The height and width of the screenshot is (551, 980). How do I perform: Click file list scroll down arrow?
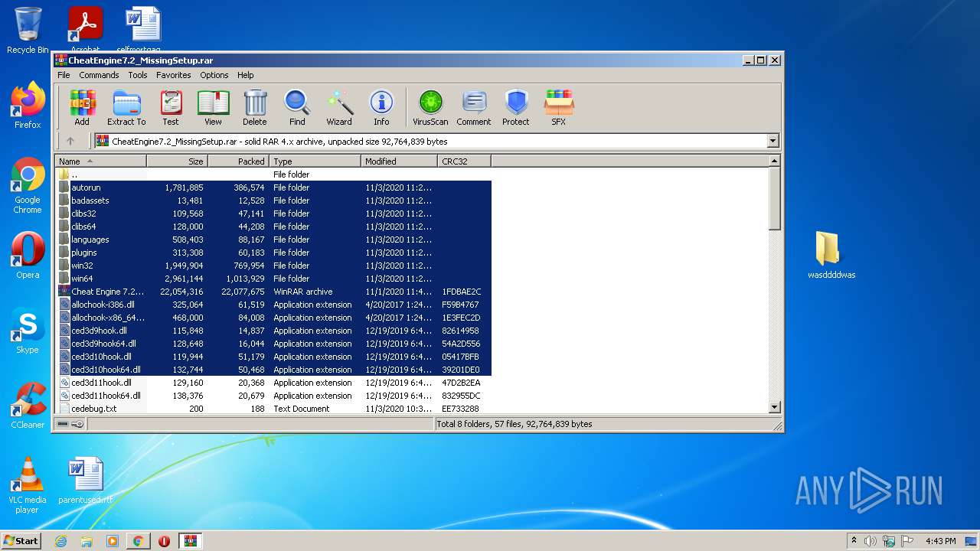point(774,408)
